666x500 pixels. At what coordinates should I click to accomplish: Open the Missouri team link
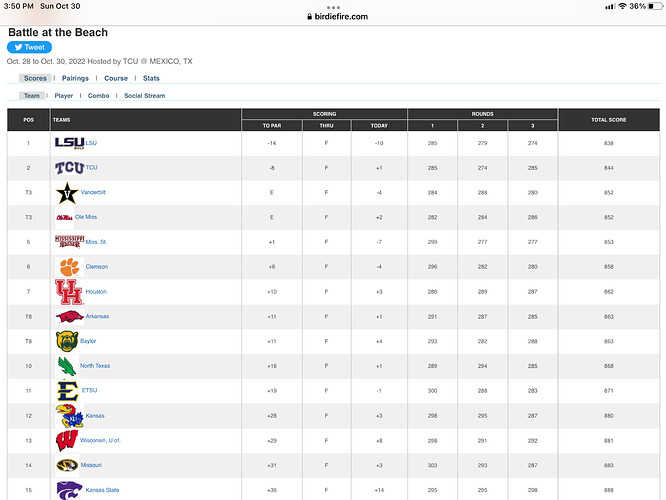91,465
